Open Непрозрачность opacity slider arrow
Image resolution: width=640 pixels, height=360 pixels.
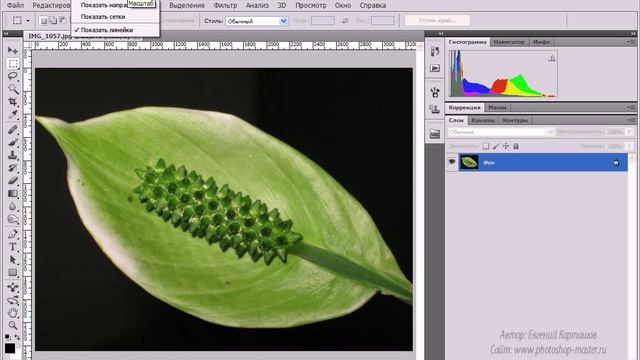(x=629, y=132)
